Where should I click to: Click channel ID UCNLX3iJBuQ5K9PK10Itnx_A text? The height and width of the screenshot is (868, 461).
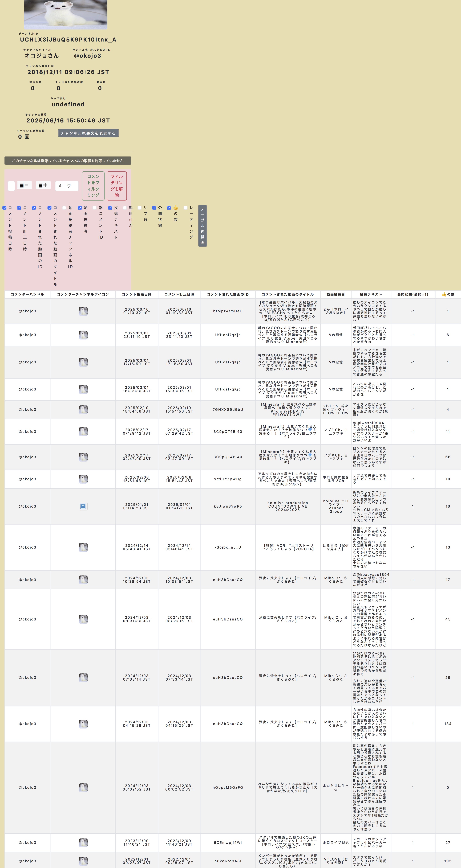point(68,40)
